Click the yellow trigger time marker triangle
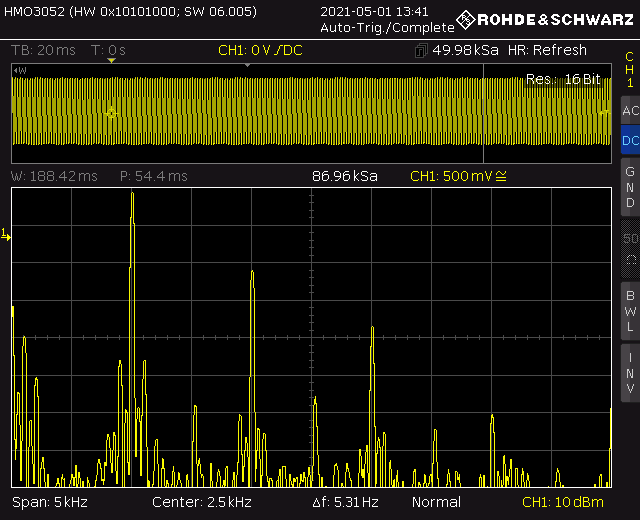The image size is (640, 520). click(112, 61)
